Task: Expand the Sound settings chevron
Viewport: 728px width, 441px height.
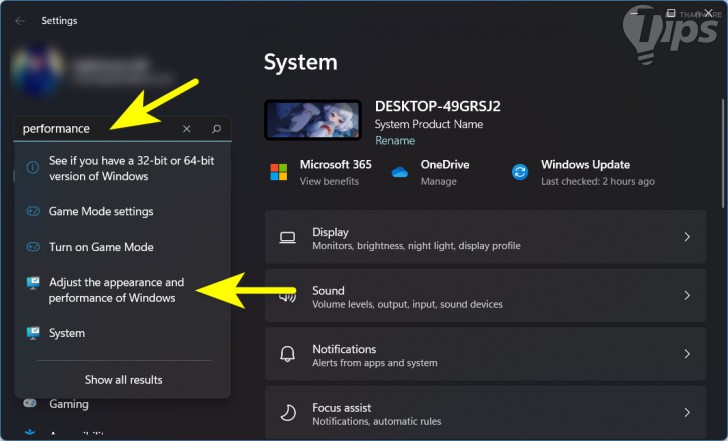Action: point(687,296)
